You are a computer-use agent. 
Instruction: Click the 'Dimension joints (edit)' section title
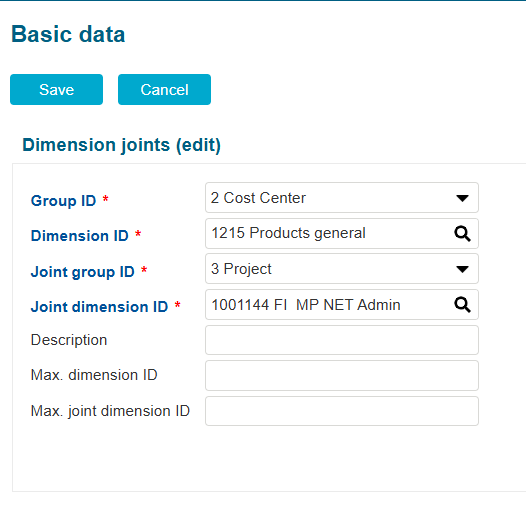click(x=121, y=145)
